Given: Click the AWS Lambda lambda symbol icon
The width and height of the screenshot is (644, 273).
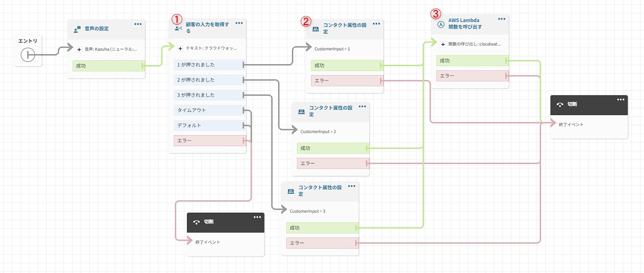Looking at the screenshot, I should [x=441, y=24].
